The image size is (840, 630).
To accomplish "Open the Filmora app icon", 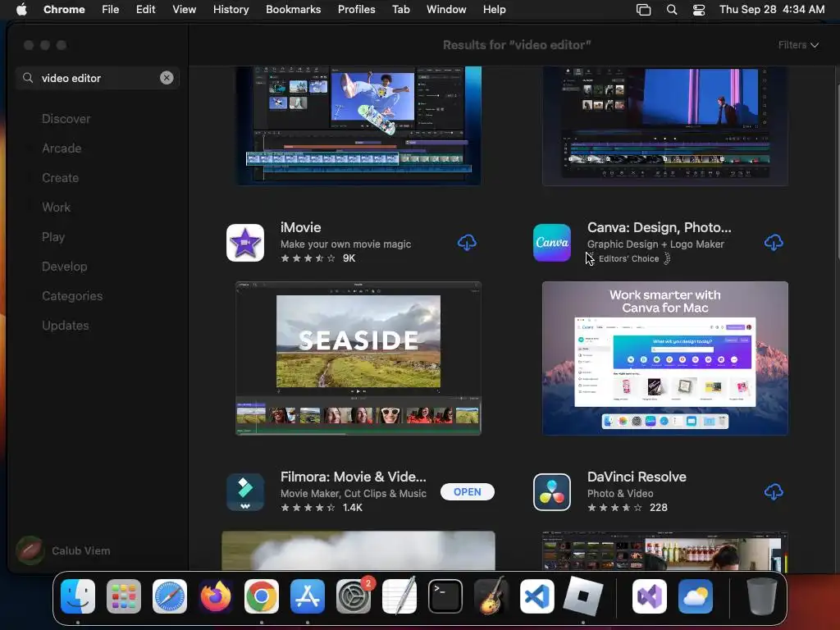I will pyautogui.click(x=245, y=492).
